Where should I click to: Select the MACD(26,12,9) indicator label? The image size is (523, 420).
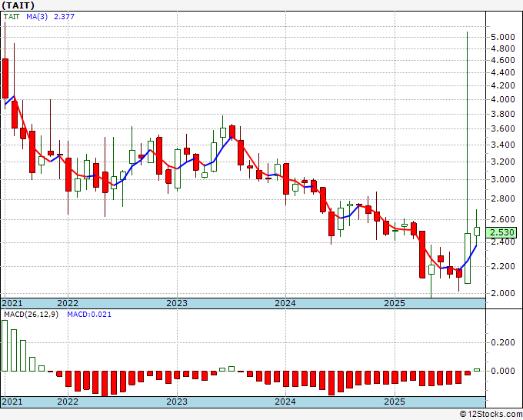pyautogui.click(x=31, y=315)
